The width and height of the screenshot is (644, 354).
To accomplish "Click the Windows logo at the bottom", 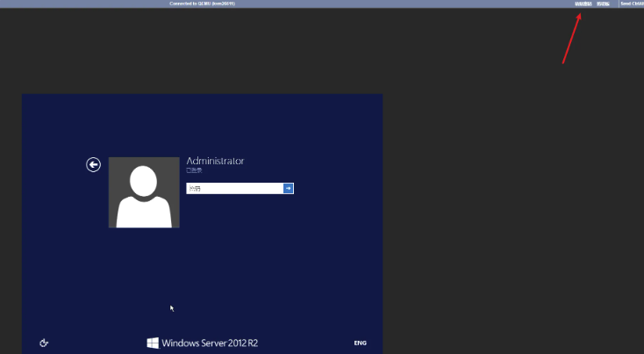I will [x=153, y=343].
